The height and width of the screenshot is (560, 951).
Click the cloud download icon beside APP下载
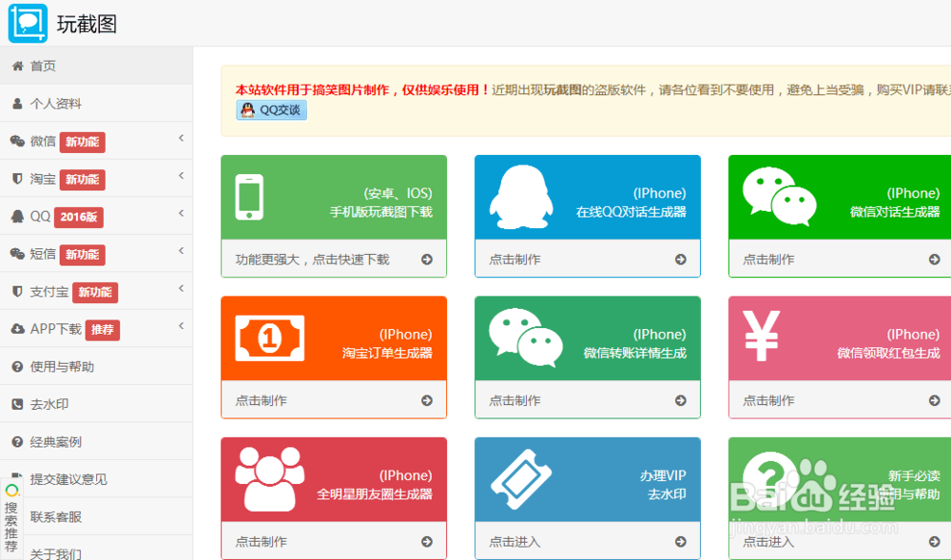[17, 329]
